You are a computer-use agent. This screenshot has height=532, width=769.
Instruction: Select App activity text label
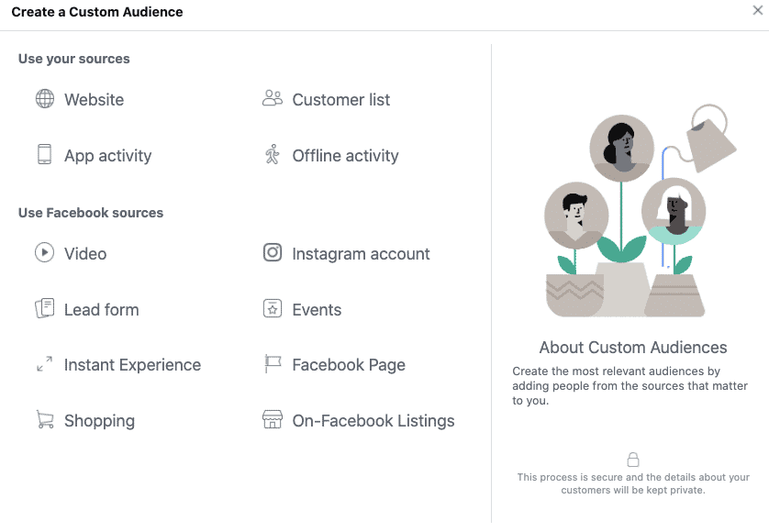pos(107,156)
